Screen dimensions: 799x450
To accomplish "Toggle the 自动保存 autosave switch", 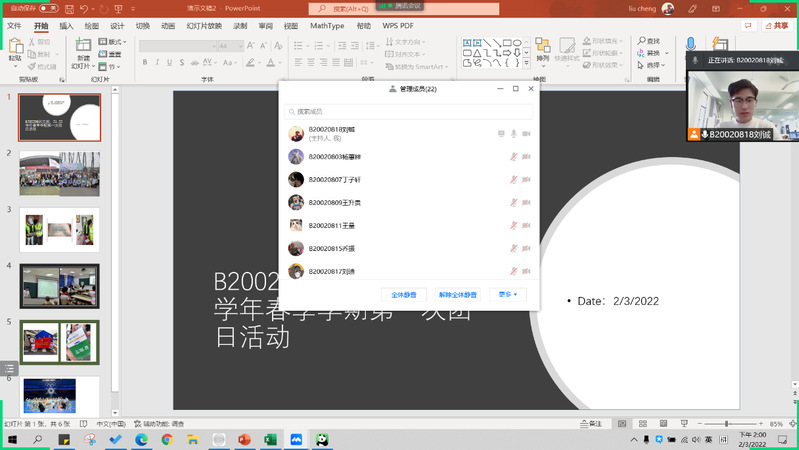I will 47,8.
